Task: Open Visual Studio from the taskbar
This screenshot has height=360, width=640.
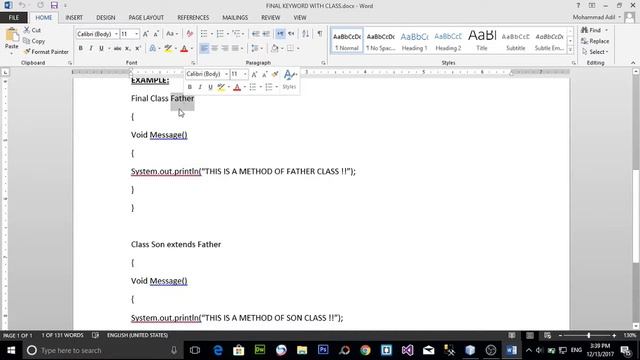Action: [x=407, y=350]
